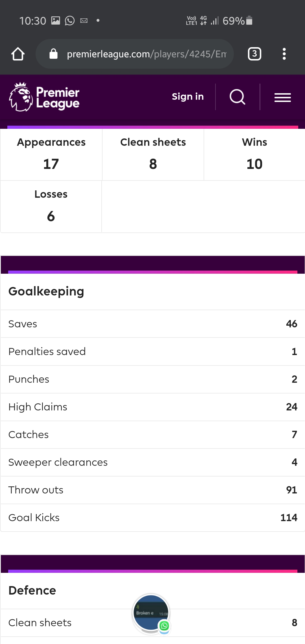
Task: Tap the floating WhatsApp chat bubble
Action: (x=151, y=613)
